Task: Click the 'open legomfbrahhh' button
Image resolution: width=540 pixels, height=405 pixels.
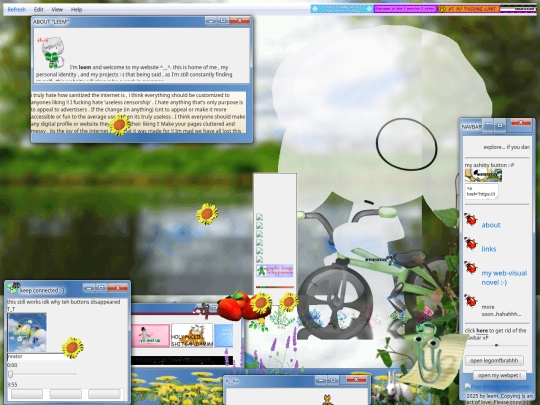Action: click(494, 361)
